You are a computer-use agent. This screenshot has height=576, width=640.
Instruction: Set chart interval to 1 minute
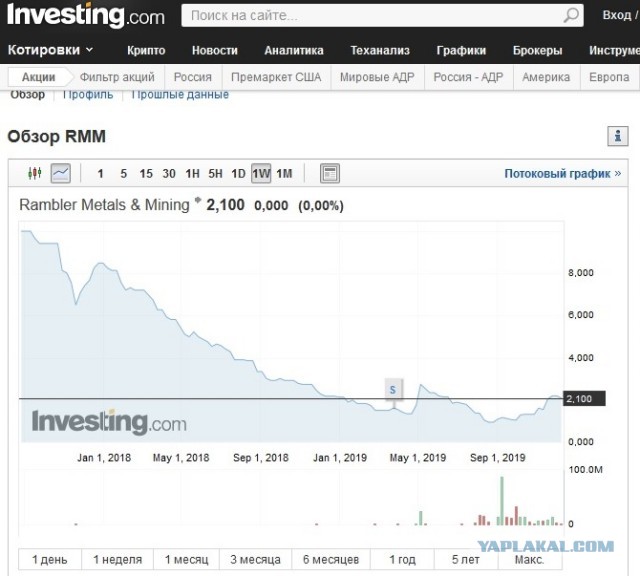click(100, 174)
